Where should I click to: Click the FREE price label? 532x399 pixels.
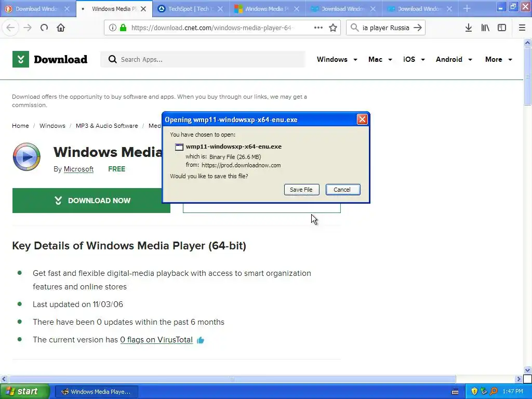(117, 169)
